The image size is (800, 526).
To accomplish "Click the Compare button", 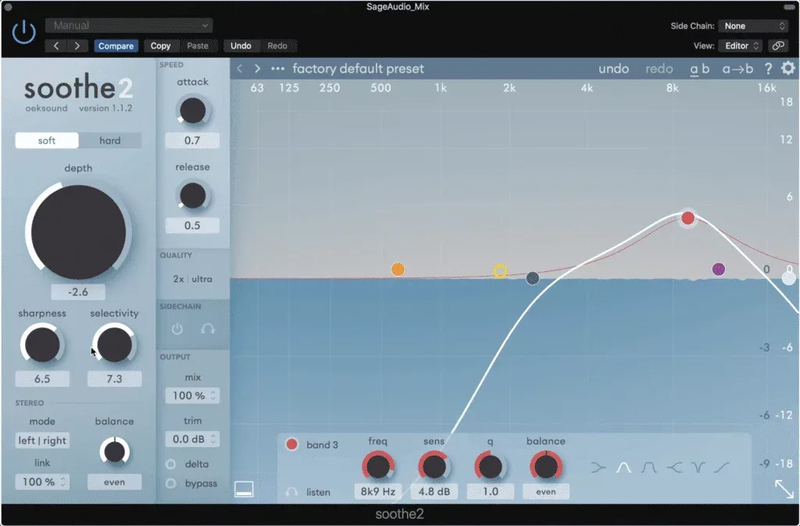I will (x=117, y=46).
